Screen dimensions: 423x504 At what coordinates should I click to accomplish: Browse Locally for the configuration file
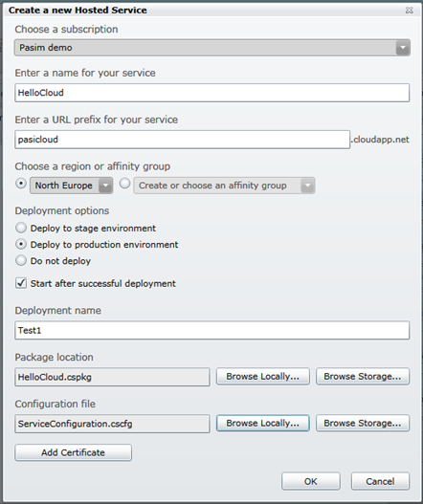click(263, 423)
